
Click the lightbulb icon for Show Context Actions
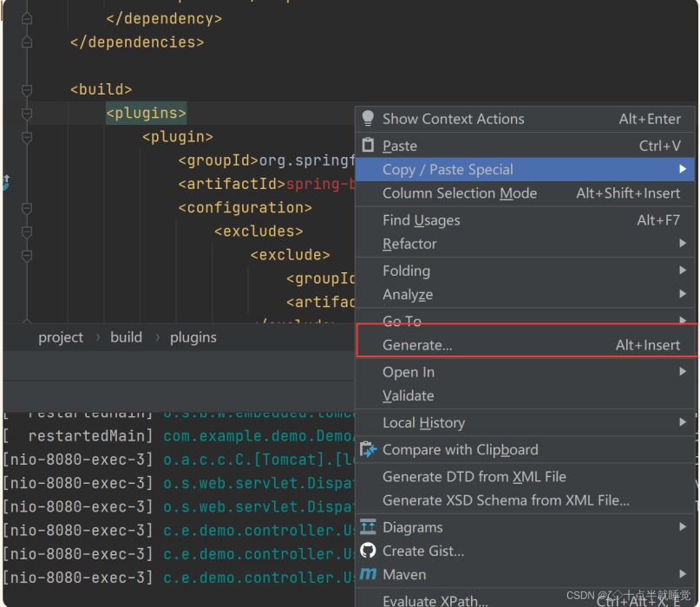[x=368, y=118]
